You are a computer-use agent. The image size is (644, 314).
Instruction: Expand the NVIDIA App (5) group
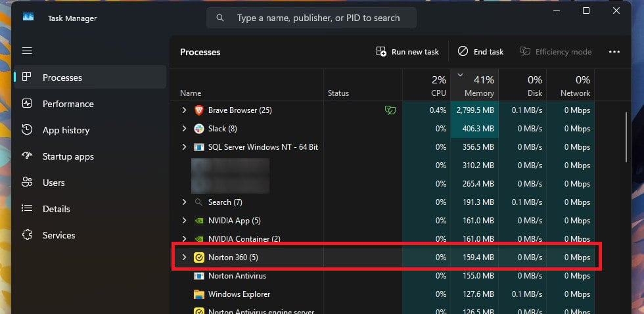click(185, 221)
